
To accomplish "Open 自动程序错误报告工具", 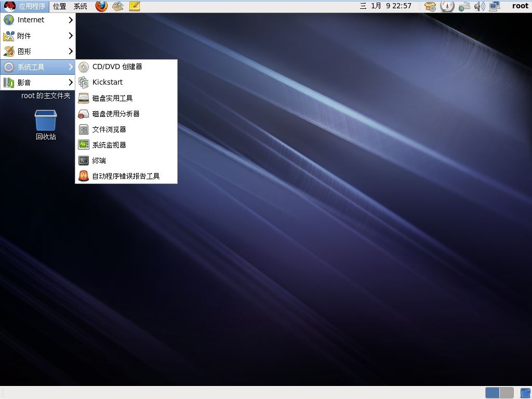I will tap(126, 176).
